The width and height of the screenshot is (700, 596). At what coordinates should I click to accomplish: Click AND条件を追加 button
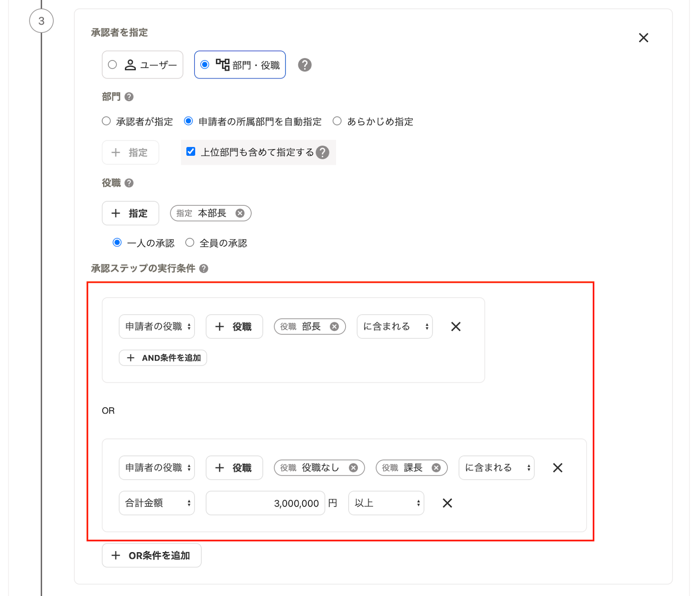tap(163, 358)
